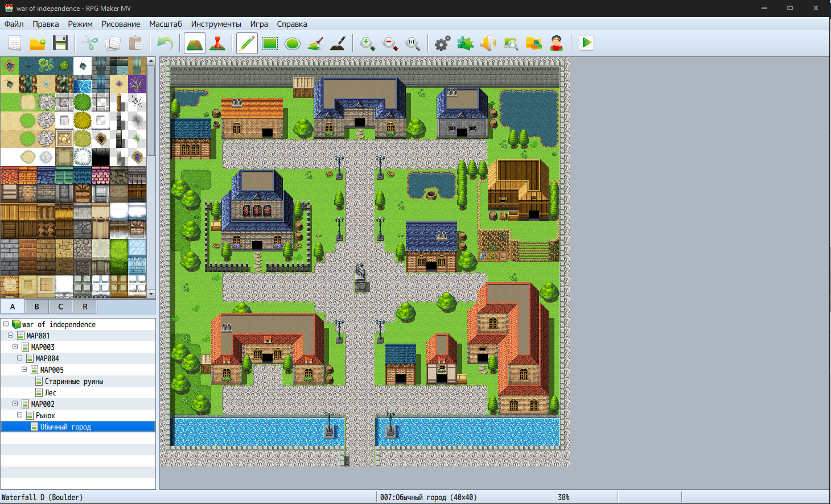
Task: Select the Ellipse drawing tool
Action: pyautogui.click(x=293, y=43)
